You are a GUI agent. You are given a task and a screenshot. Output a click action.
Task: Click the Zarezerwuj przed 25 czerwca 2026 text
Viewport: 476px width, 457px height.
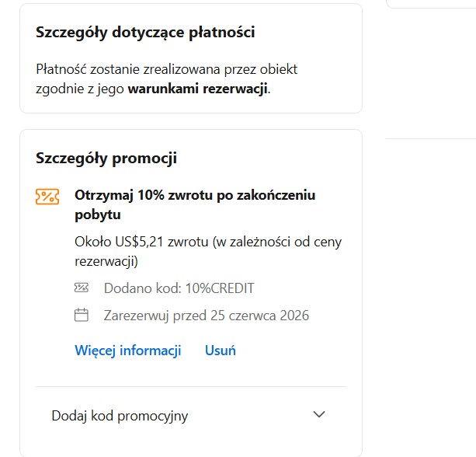tap(207, 316)
